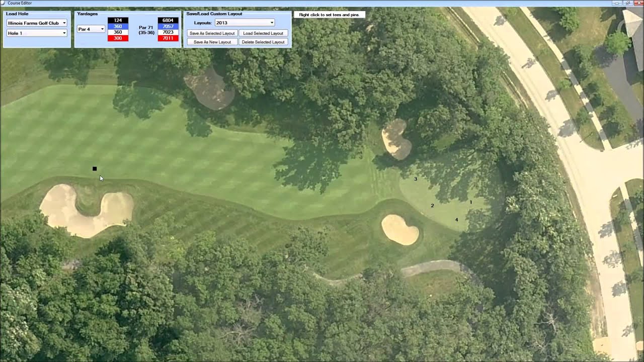Click Delete Selected Layout button

[x=263, y=42]
